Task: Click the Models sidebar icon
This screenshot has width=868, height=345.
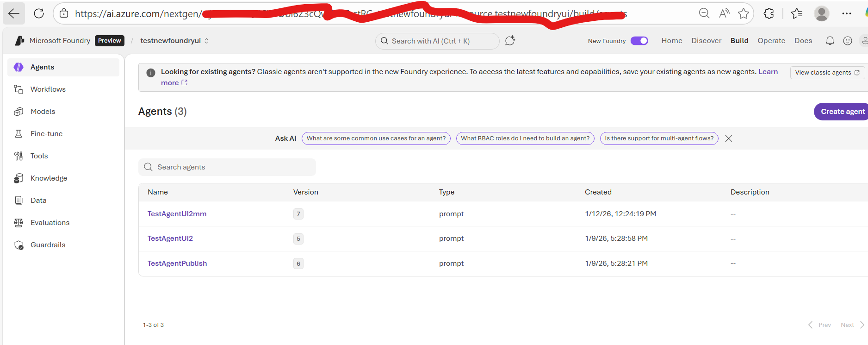Action: tap(19, 112)
